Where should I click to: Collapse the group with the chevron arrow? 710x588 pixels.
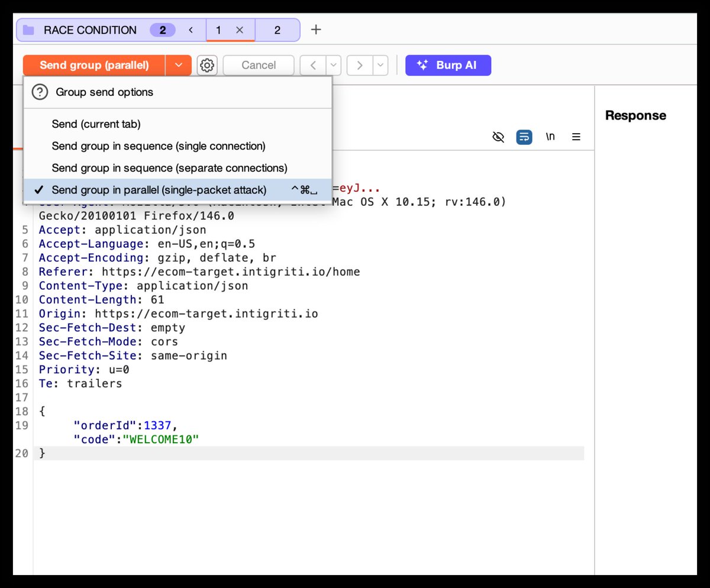pos(191,30)
